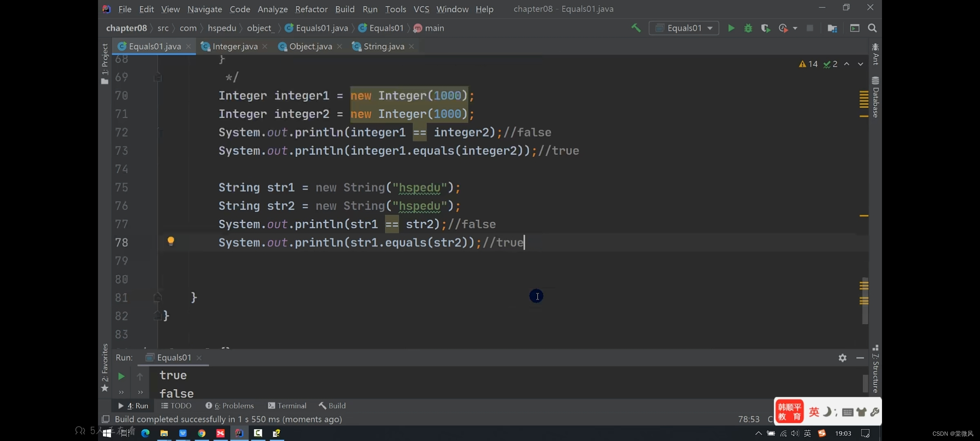Click the Chrome icon in the taskbar
Image resolution: width=980 pixels, height=441 pixels.
pos(202,433)
